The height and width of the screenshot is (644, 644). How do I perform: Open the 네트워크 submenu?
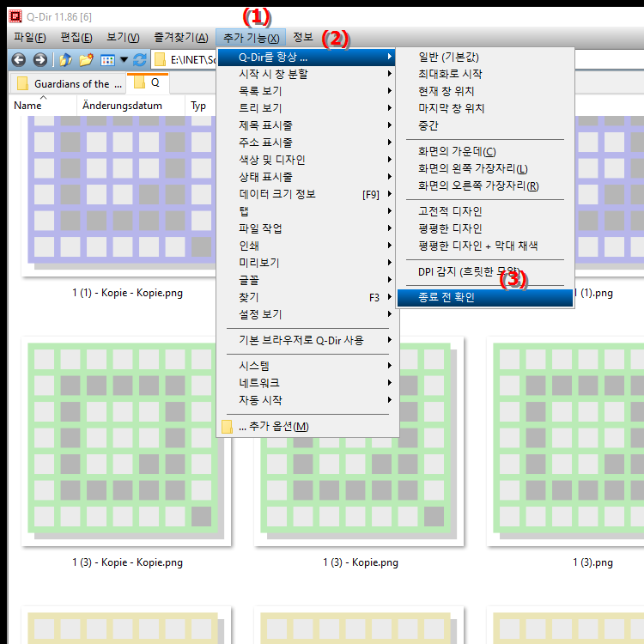(307, 383)
